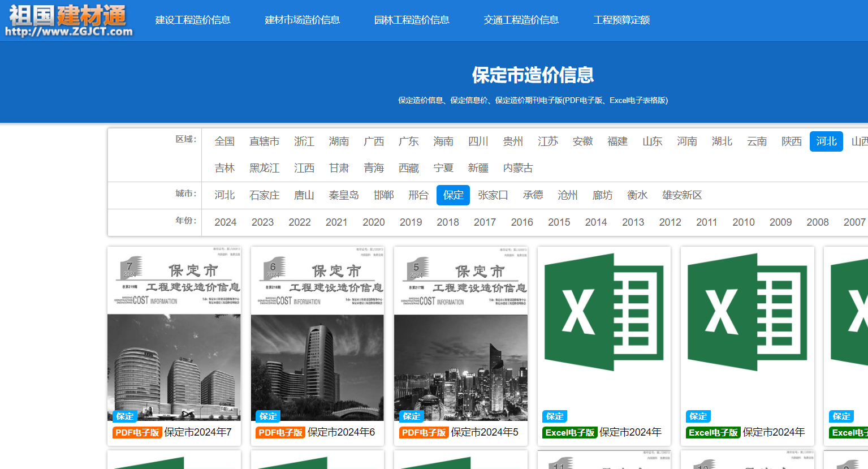Select city 秦皇岛
Viewport: 868px width, 469px height.
coord(344,195)
